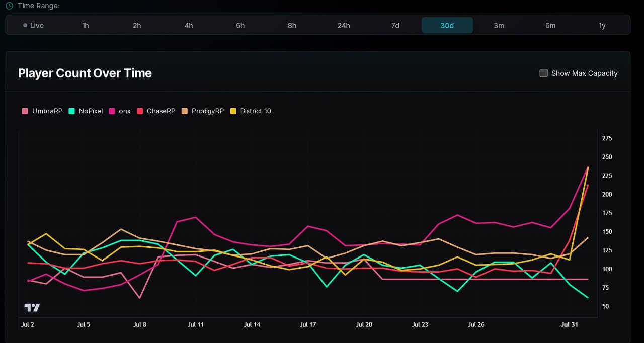This screenshot has height=343, width=644.
Task: Click the District 10 yellow color swatch
Action: [233, 111]
